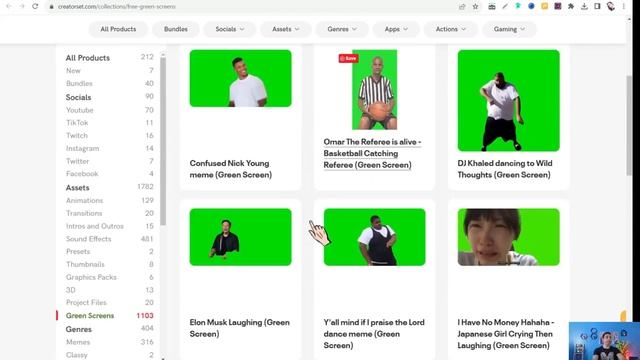
Task: Expand the Socials dropdown in top navigation
Action: (230, 29)
